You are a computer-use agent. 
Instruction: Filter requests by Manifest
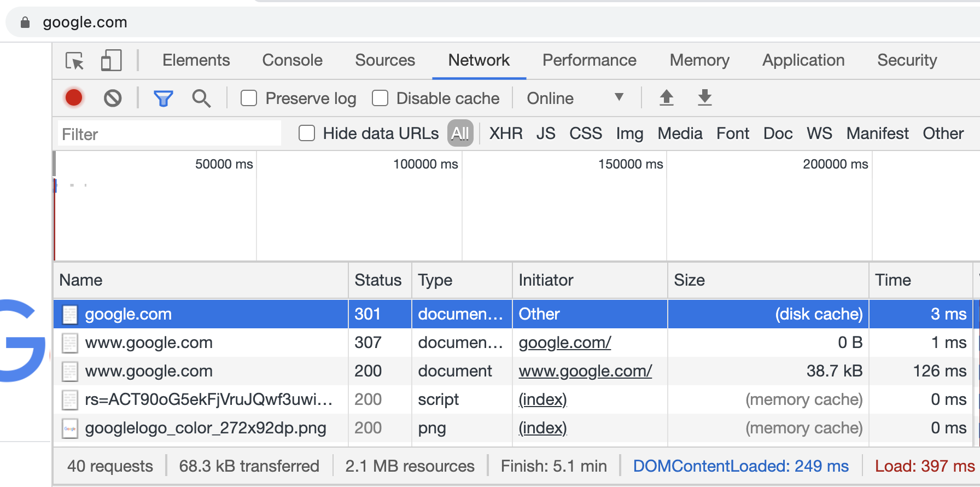pos(877,134)
